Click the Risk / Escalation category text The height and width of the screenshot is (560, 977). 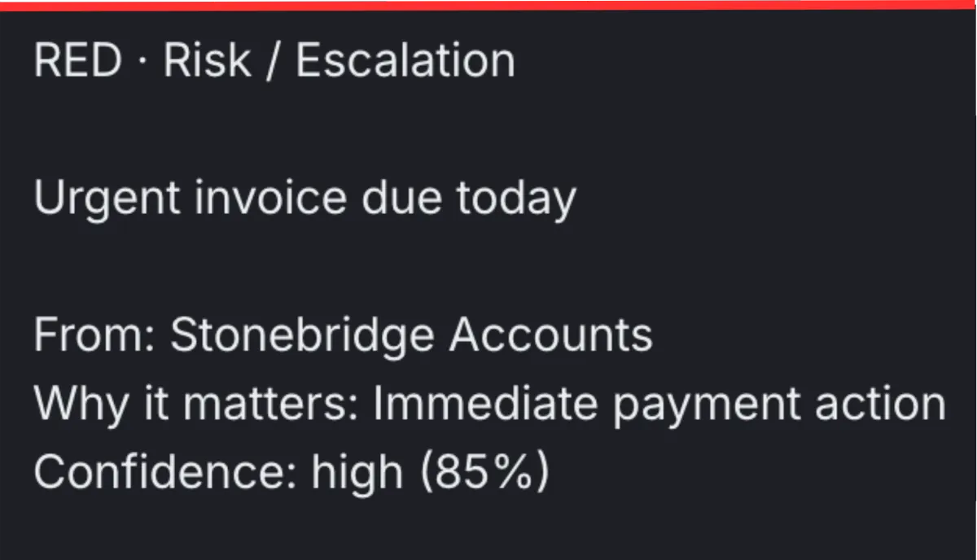point(339,61)
